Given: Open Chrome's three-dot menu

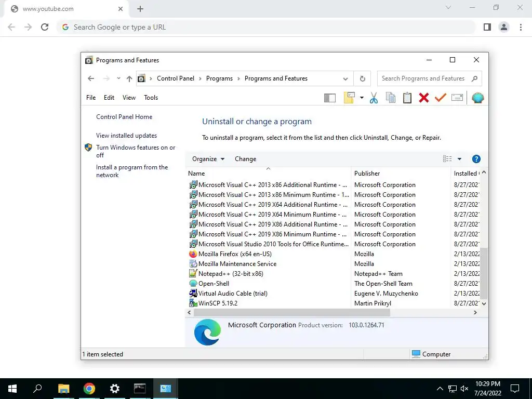Looking at the screenshot, I should tap(521, 27).
